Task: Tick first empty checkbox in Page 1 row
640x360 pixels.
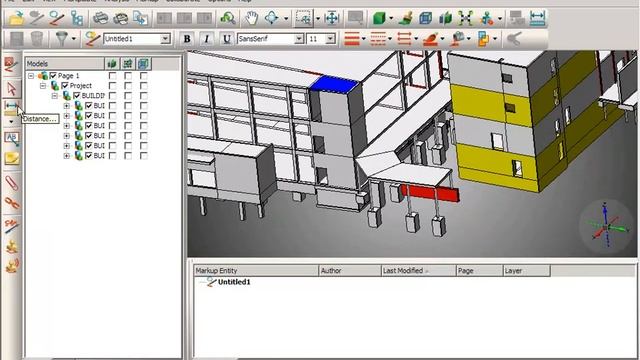Action: 112,76
